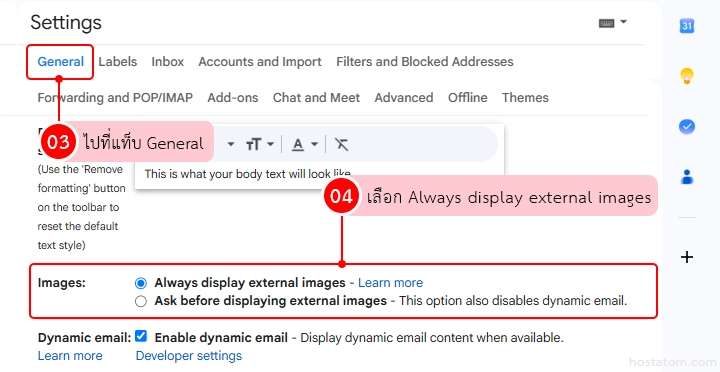Go to the Add-ons tab

pyautogui.click(x=233, y=97)
